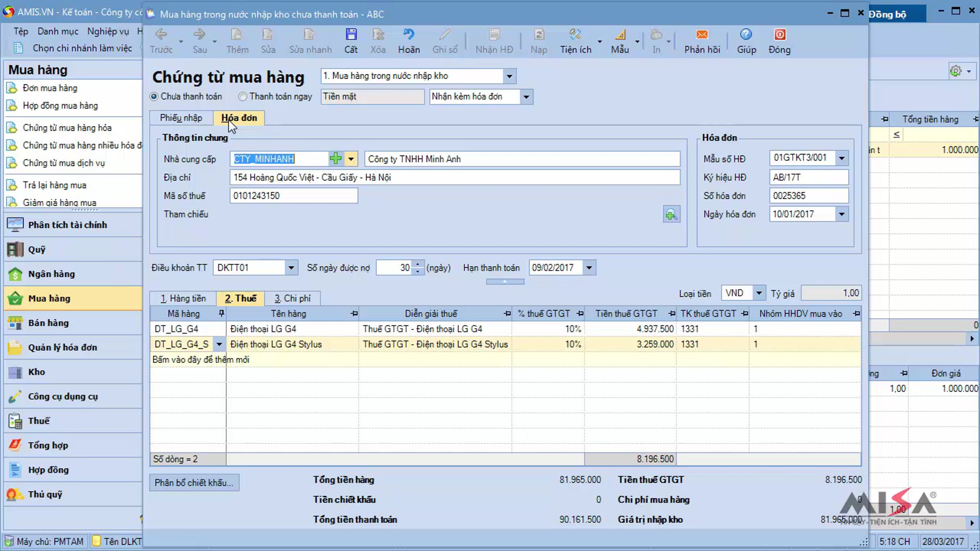Click Bấm vào đây để thêm mới row
980x551 pixels.
click(506, 360)
